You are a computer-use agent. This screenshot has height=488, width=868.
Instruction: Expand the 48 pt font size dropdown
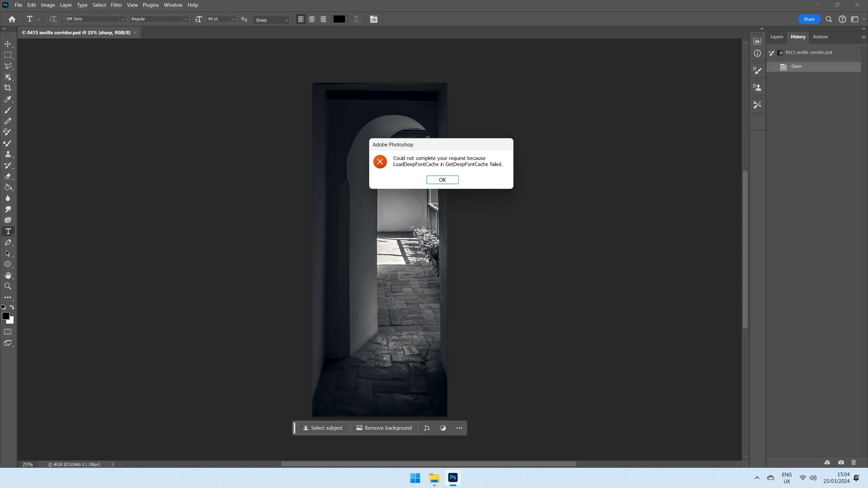point(233,19)
